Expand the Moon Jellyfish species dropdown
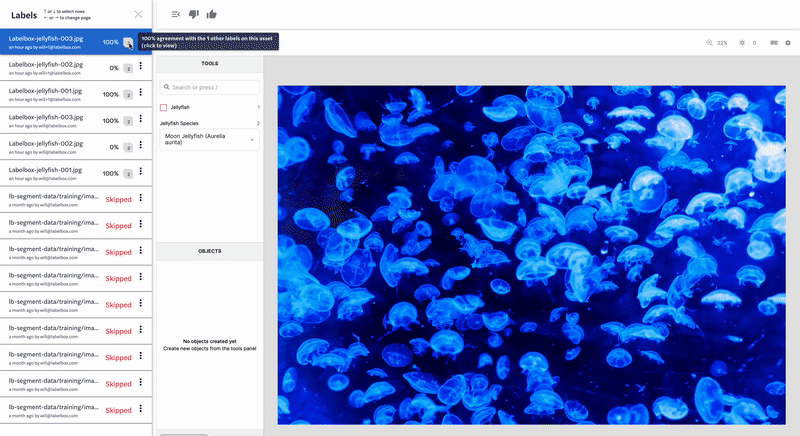The width and height of the screenshot is (800, 436). pyautogui.click(x=210, y=139)
